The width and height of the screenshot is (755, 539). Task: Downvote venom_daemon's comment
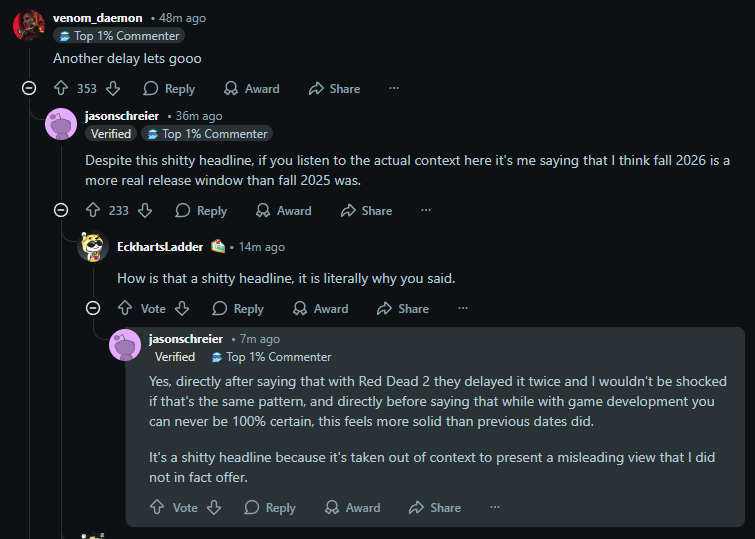tap(113, 89)
